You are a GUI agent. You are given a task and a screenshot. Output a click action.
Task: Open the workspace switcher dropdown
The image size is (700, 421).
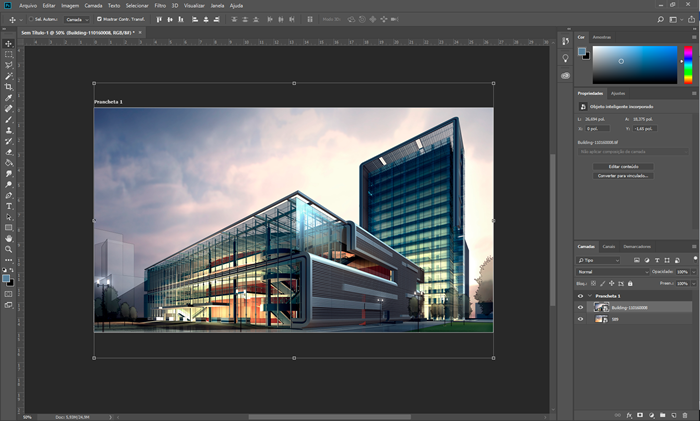click(675, 19)
